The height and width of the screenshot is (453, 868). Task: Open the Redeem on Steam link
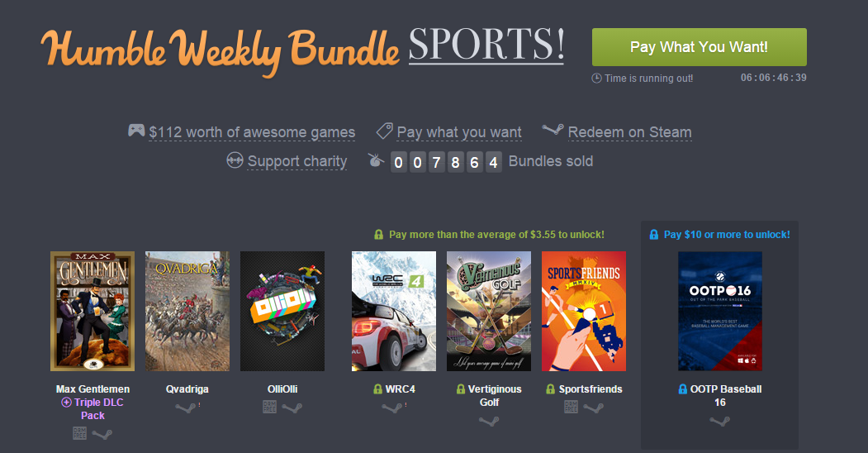pyautogui.click(x=629, y=132)
